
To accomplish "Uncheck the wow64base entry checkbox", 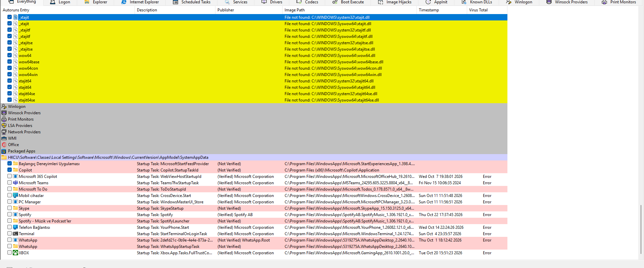I will pos(10,62).
